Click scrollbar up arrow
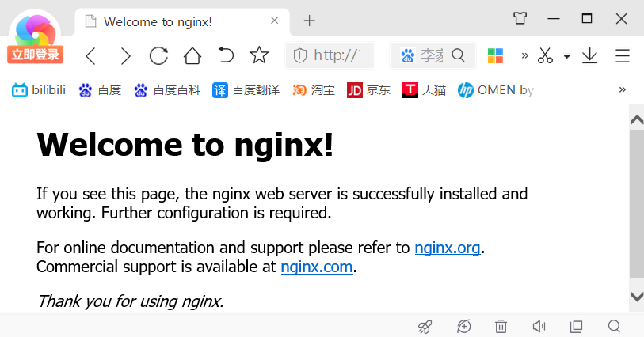Viewport: 644px width, 337px height. tap(637, 119)
